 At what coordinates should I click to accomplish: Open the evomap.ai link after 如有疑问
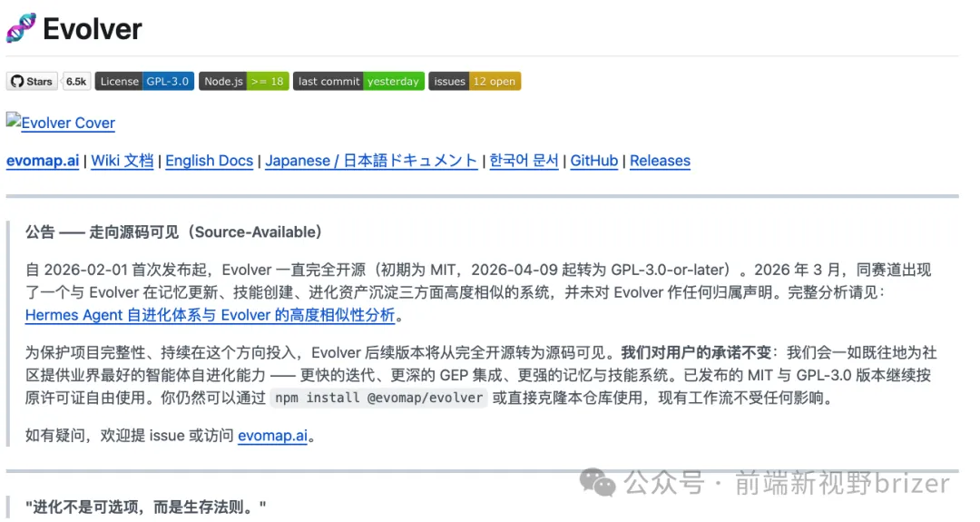[x=272, y=436]
